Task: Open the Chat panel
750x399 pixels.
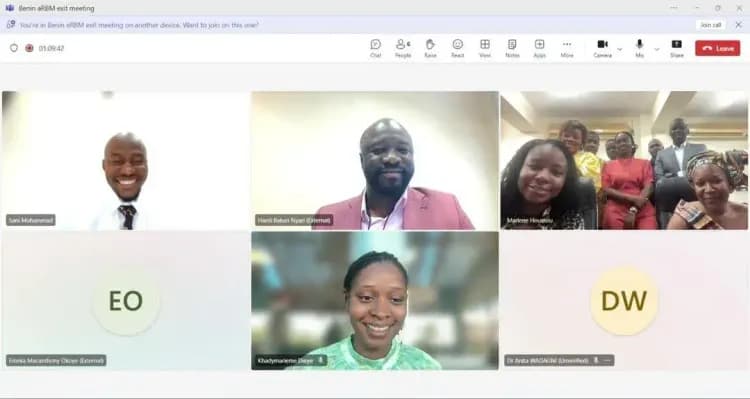Action: 375,48
